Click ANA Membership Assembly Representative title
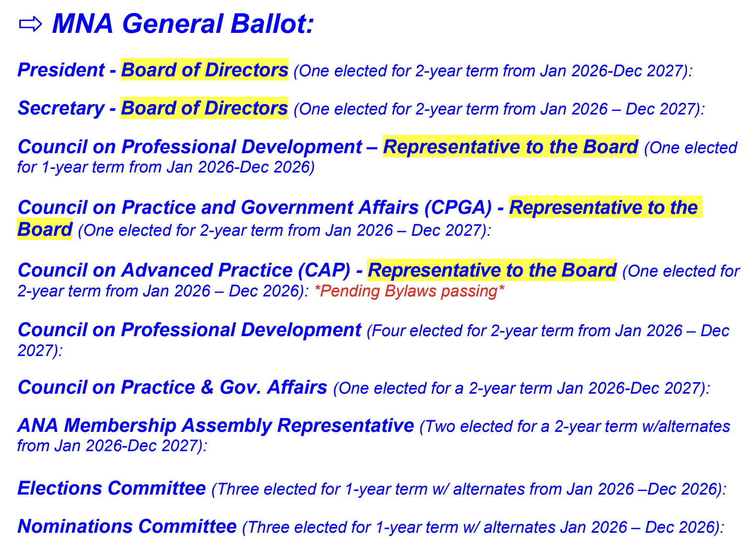Viewport: 756px width, 550px height. point(215,426)
